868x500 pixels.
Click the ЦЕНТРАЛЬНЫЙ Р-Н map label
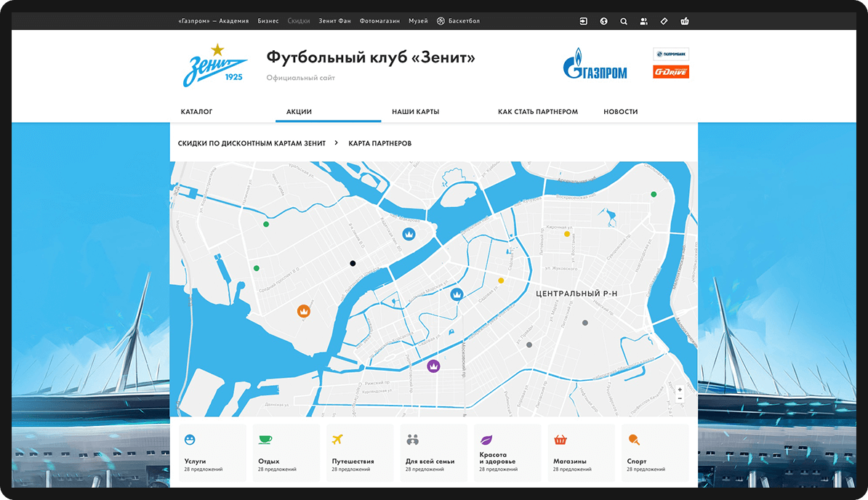click(576, 294)
